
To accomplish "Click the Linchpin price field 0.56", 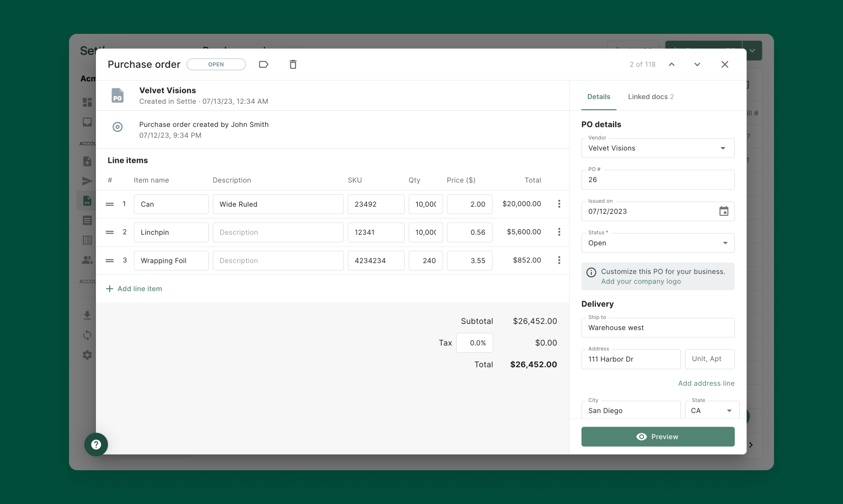I will click(x=469, y=232).
